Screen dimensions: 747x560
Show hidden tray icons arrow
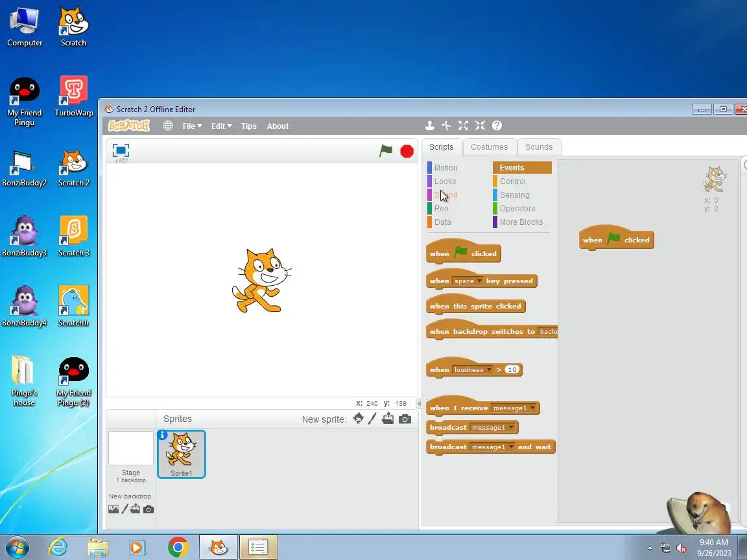pos(650,548)
